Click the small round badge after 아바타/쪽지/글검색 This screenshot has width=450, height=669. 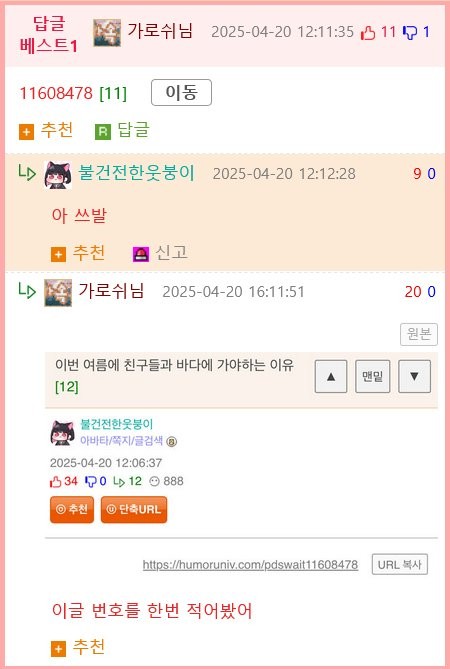pos(171,442)
